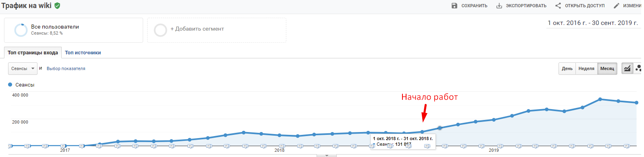Click the Сеансы legend label text
644x157 pixels.
tap(25, 85)
